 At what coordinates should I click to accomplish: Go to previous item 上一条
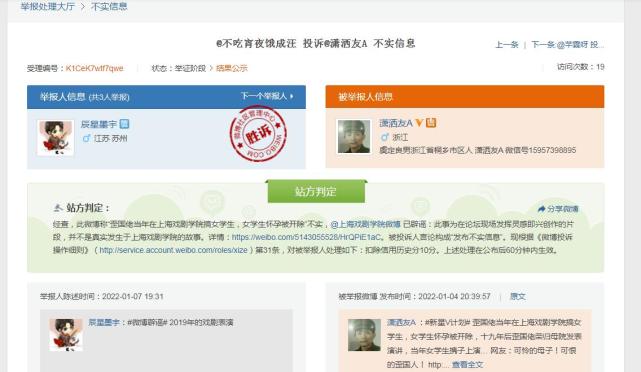(507, 45)
